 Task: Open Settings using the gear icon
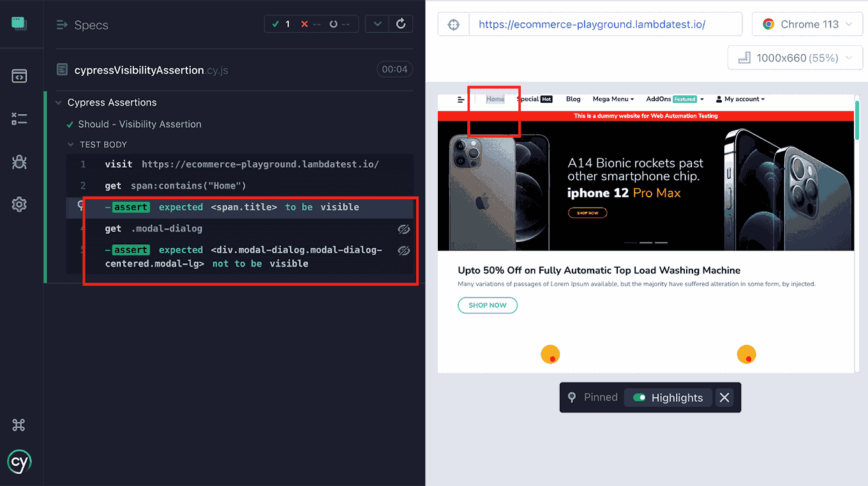click(19, 204)
